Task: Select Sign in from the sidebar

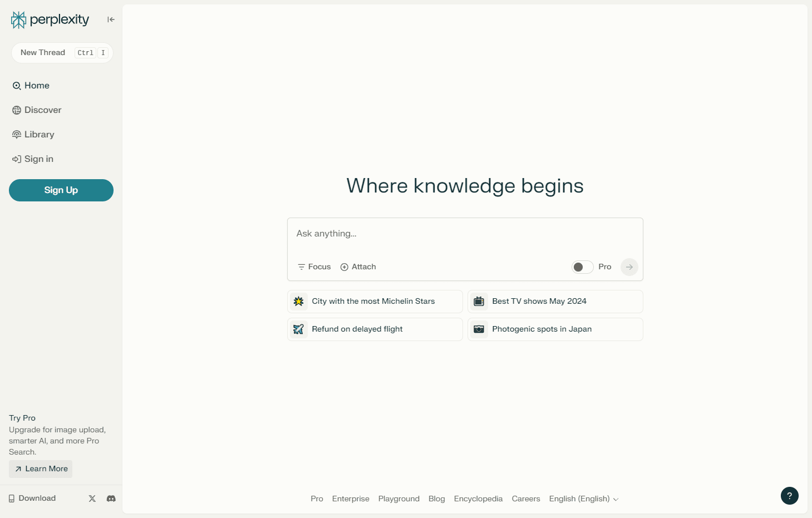Action: pyautogui.click(x=33, y=159)
